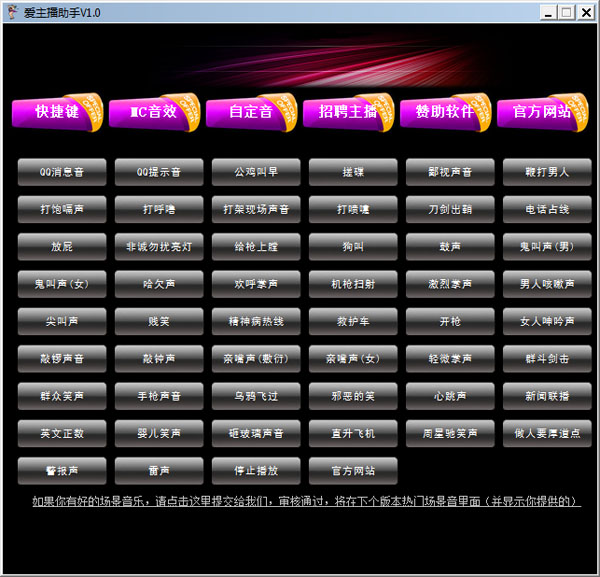The height and width of the screenshot is (577, 600).
Task: Play the 电话占线 tone
Action: [547, 209]
